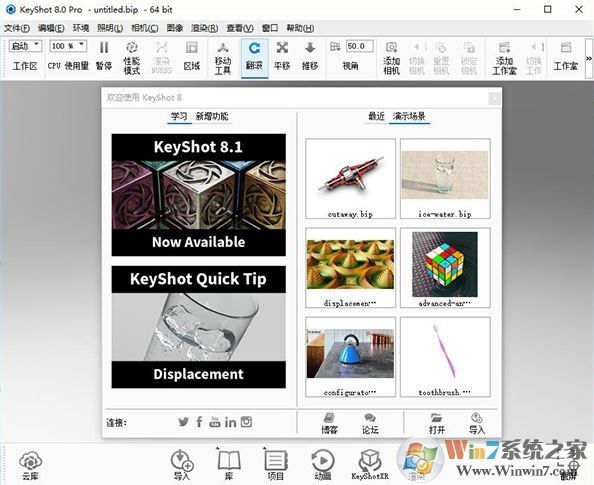Viewport: 594px width, 485px height.
Task: Toggle 区域 region rendering
Action: click(192, 56)
